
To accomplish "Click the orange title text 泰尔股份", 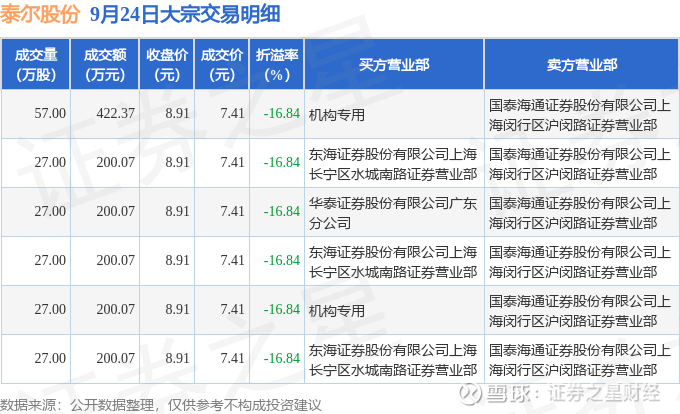I will coord(40,14).
